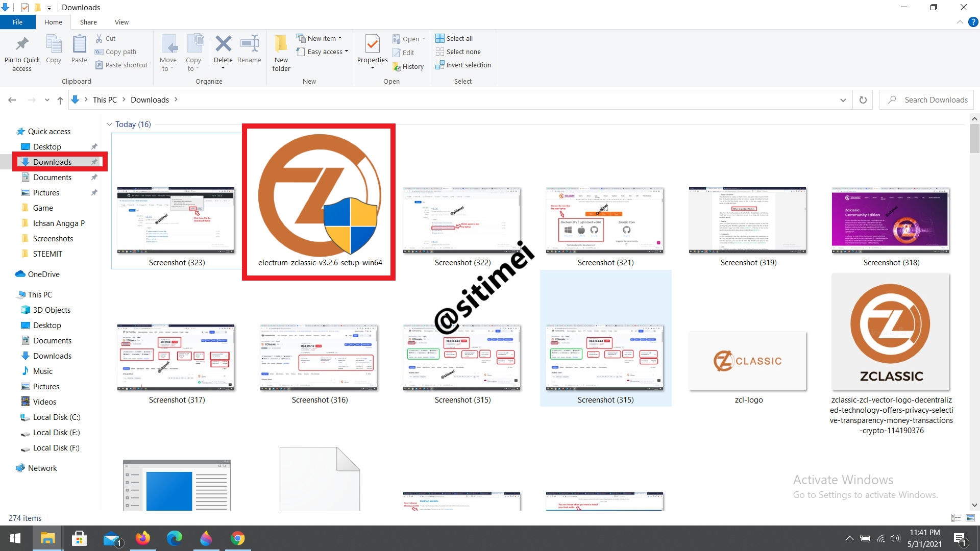Image resolution: width=980 pixels, height=551 pixels.
Task: Select the Home ribbon tab
Action: [x=53, y=22]
